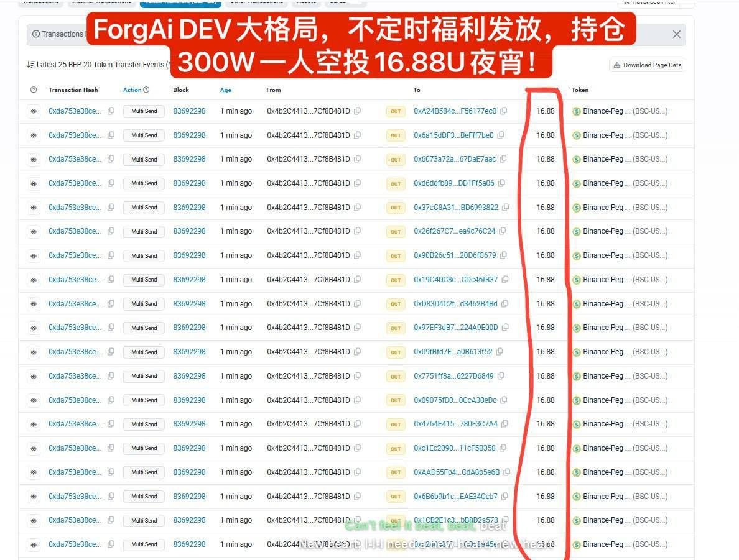Open block 83692298 in 0x4764E415 row
Image resolution: width=739 pixels, height=560 pixels.
pos(190,424)
